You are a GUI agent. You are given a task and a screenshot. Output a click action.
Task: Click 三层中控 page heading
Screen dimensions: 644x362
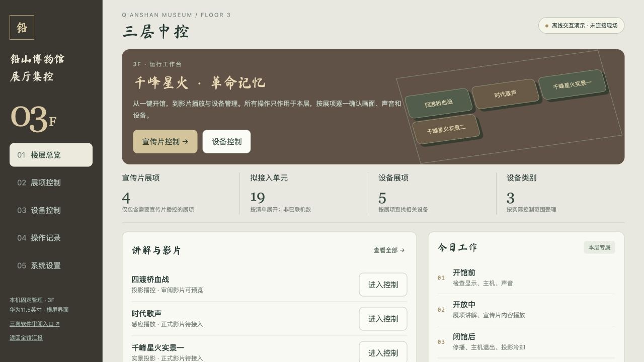pos(155,32)
